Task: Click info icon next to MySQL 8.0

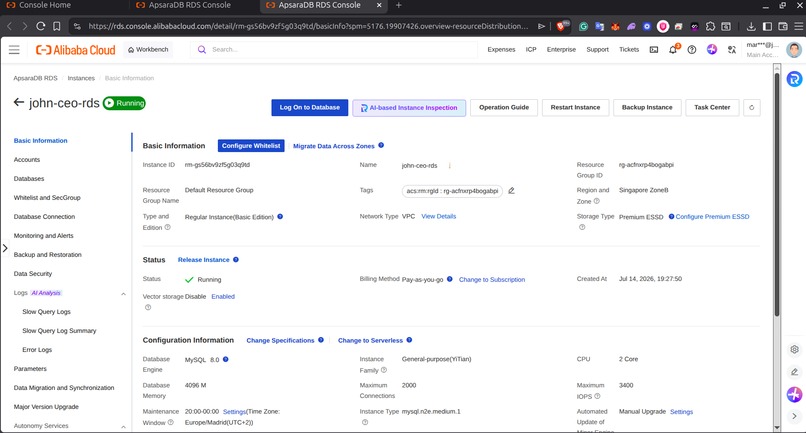Action: tap(226, 359)
